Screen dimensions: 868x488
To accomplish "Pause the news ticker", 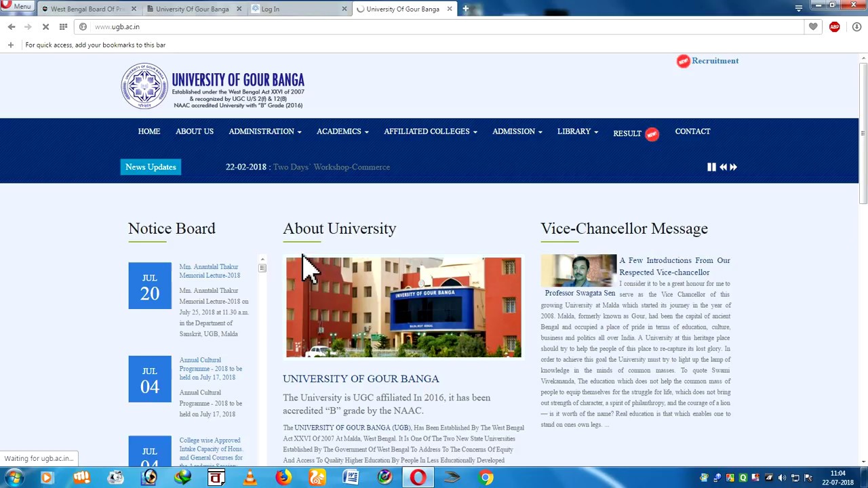I will pyautogui.click(x=711, y=167).
